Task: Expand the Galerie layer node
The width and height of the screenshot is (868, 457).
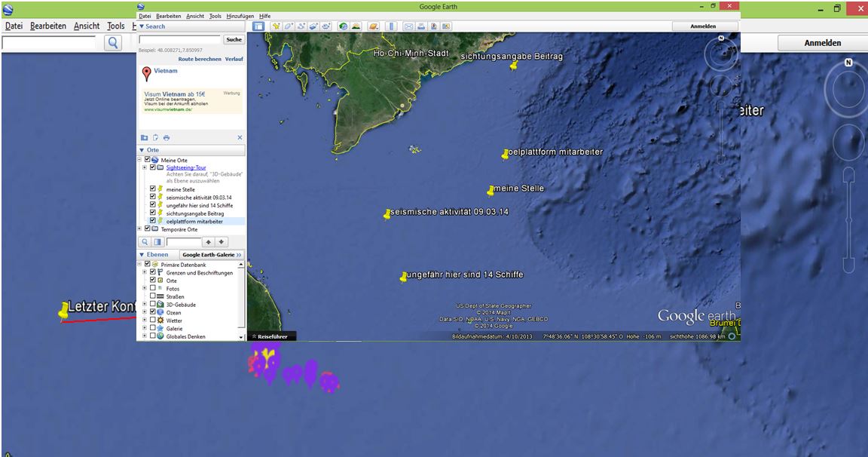Action: (145, 329)
